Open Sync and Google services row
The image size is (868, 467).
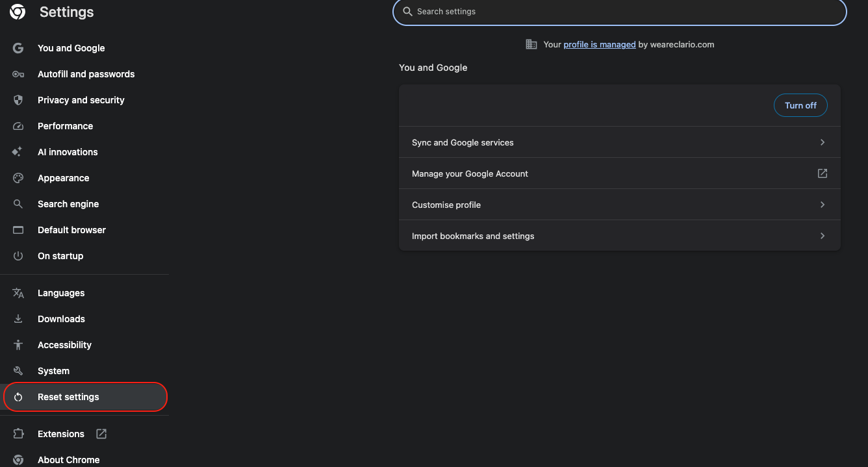(620, 142)
